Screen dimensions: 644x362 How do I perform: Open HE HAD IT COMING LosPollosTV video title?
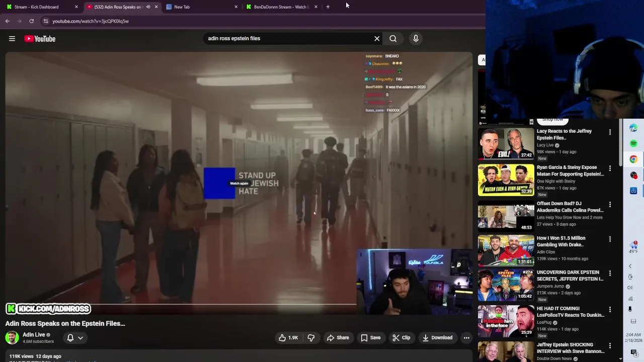coord(570,312)
